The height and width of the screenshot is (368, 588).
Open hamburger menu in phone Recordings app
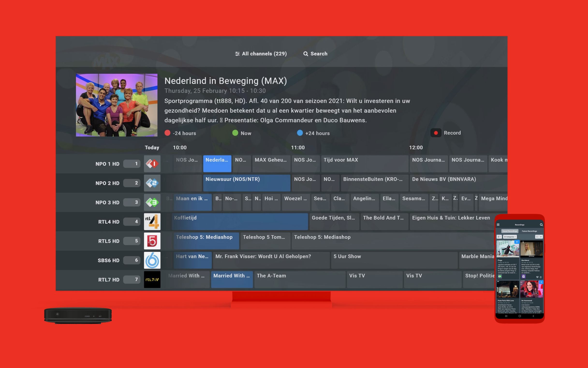point(498,225)
